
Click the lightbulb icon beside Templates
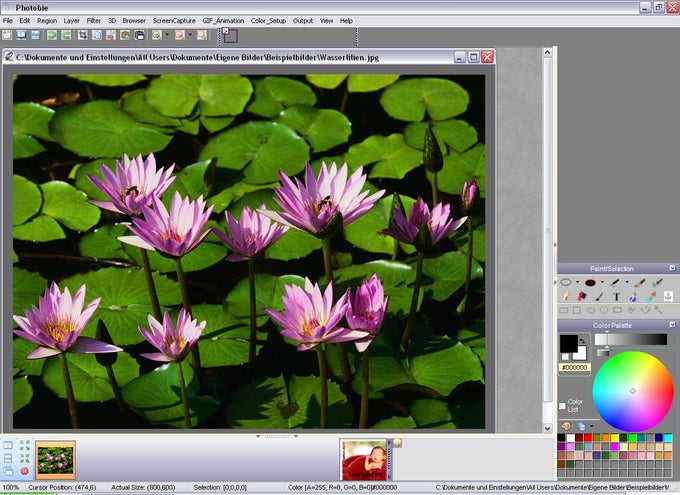[397, 443]
